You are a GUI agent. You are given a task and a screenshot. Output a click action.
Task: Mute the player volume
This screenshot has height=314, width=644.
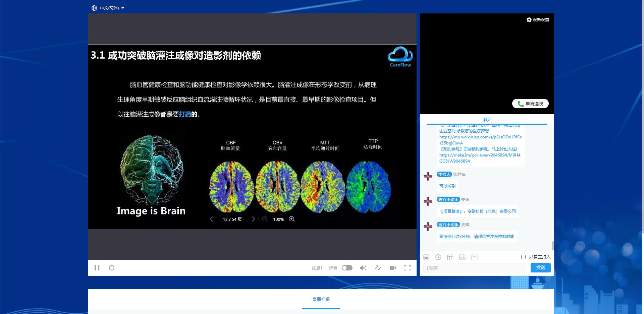(x=363, y=268)
